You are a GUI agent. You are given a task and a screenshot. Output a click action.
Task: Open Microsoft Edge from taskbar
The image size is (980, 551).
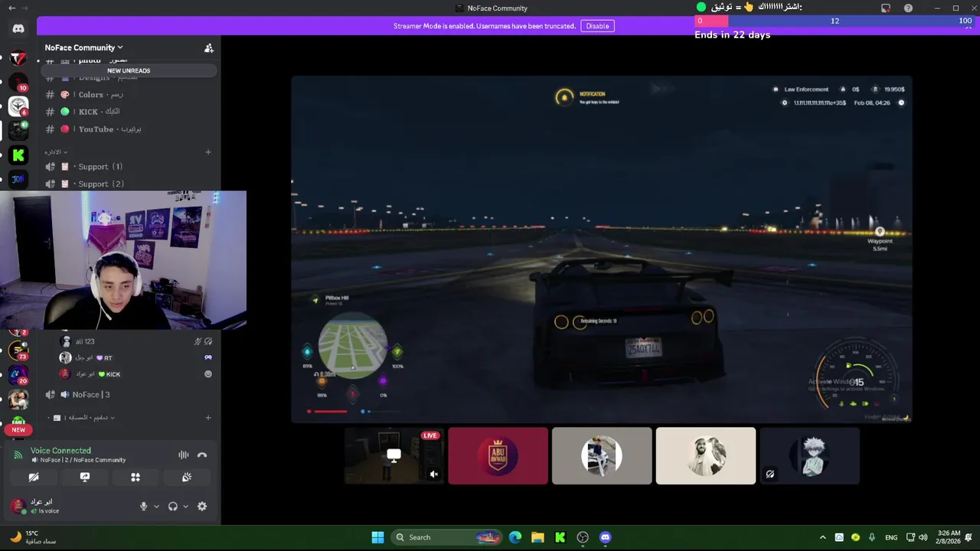[515, 537]
